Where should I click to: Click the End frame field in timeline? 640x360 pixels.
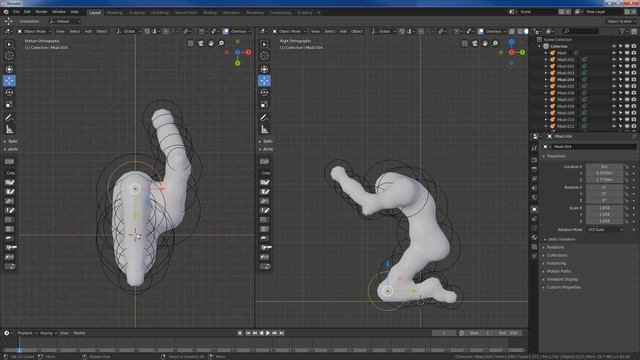tap(509, 333)
